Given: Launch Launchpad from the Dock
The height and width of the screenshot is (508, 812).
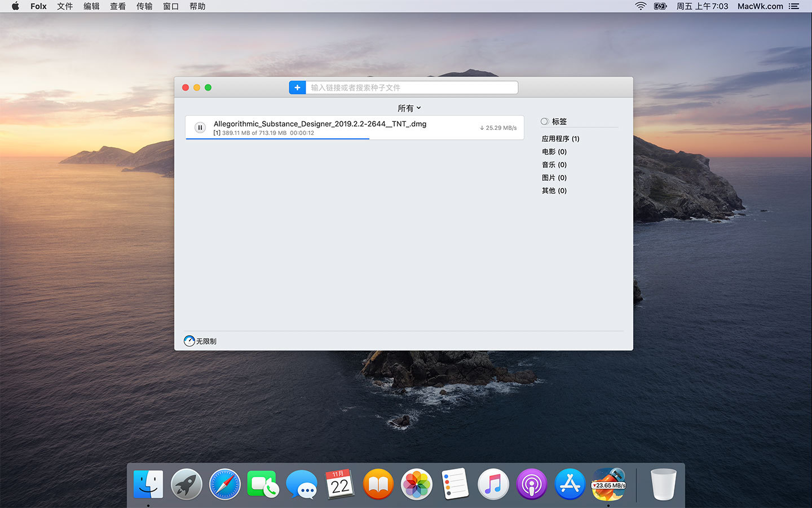Looking at the screenshot, I should (187, 484).
